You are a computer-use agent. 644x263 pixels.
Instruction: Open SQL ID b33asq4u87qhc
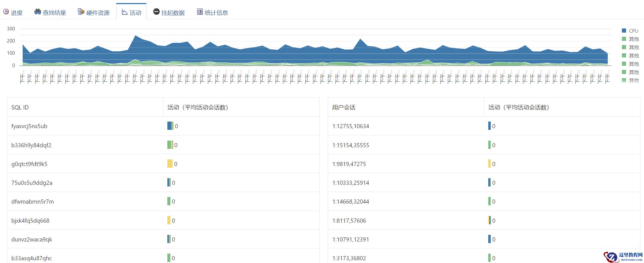(31, 258)
